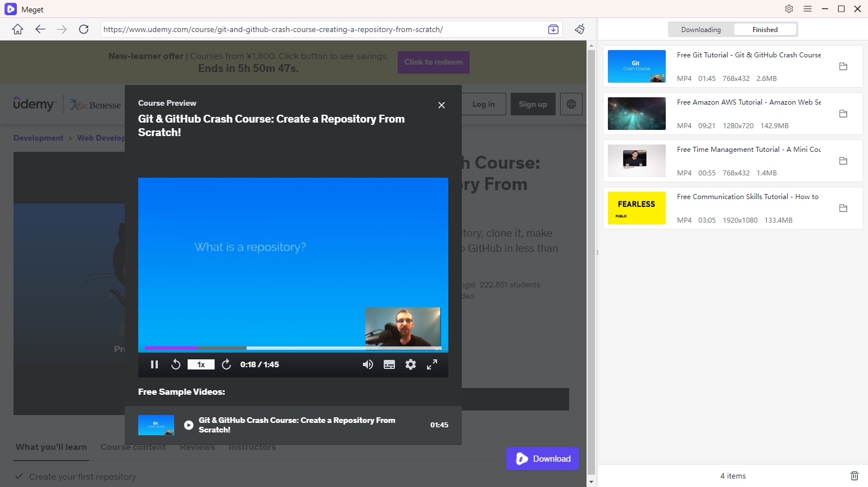
Task: Click the Benesse logo
Action: [x=96, y=105]
